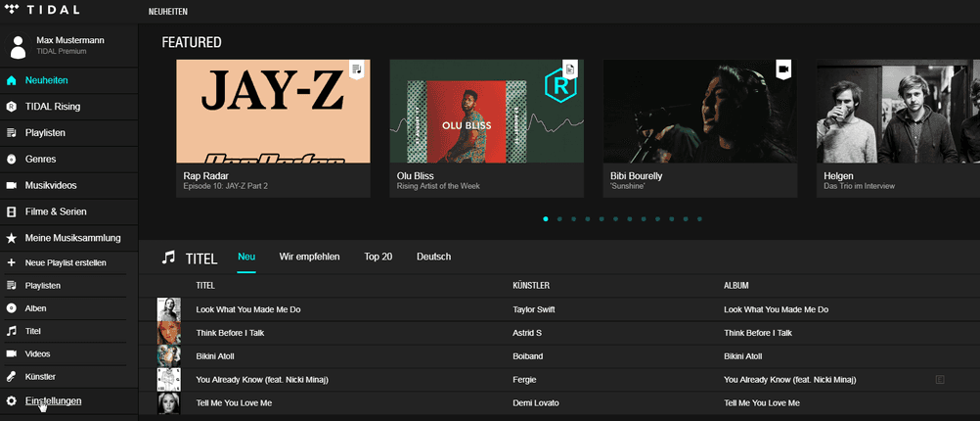Switch to the Top 20 tab
The height and width of the screenshot is (421, 980).
(378, 257)
